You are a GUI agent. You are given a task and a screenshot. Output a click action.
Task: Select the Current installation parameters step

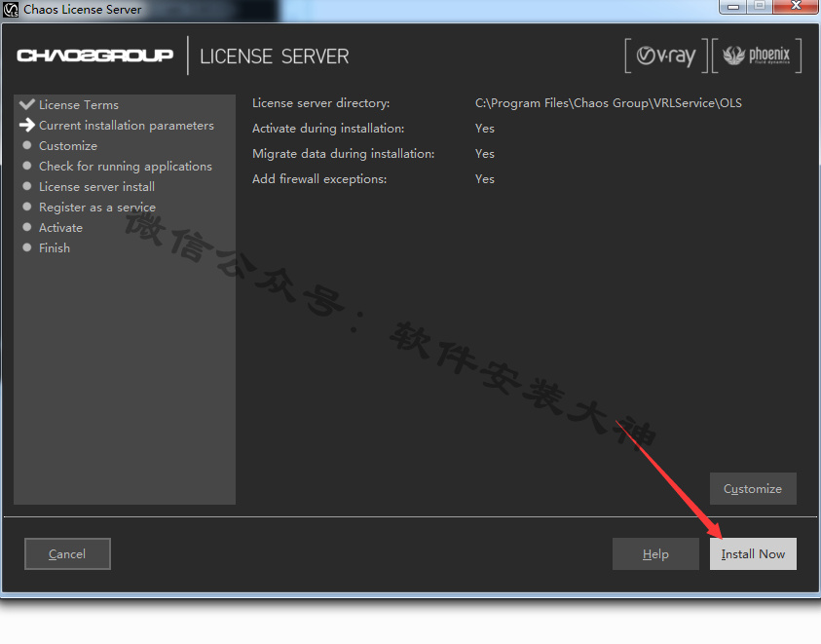coord(127,126)
